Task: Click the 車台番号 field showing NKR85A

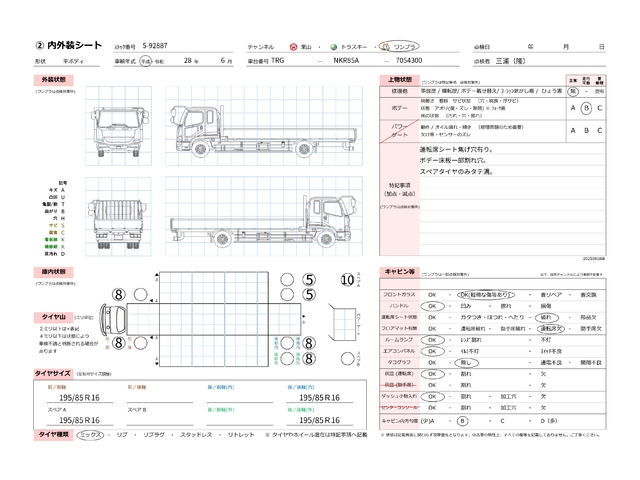Action: click(x=350, y=61)
